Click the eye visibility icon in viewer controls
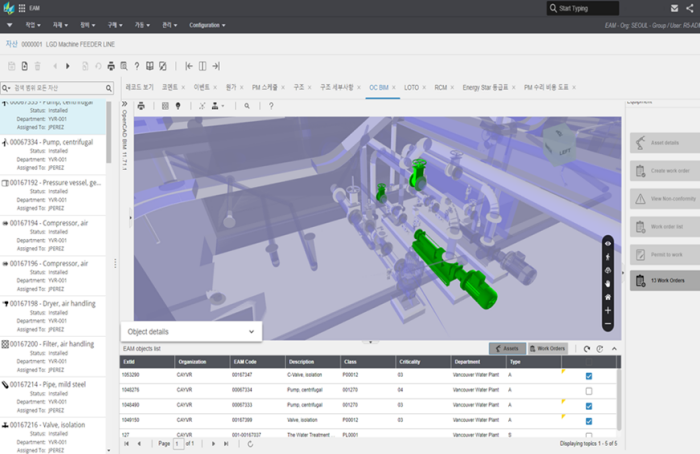The width and height of the screenshot is (700, 454). coord(608,243)
